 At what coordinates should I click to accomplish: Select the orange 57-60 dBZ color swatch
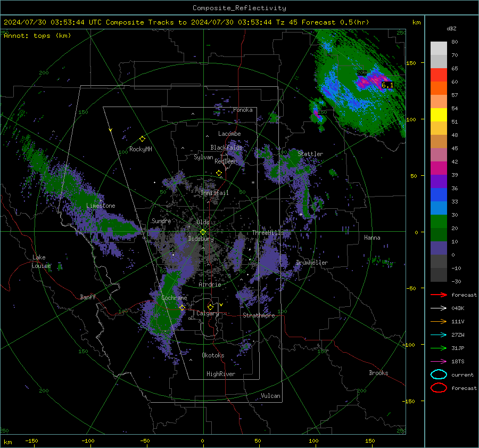(x=439, y=88)
